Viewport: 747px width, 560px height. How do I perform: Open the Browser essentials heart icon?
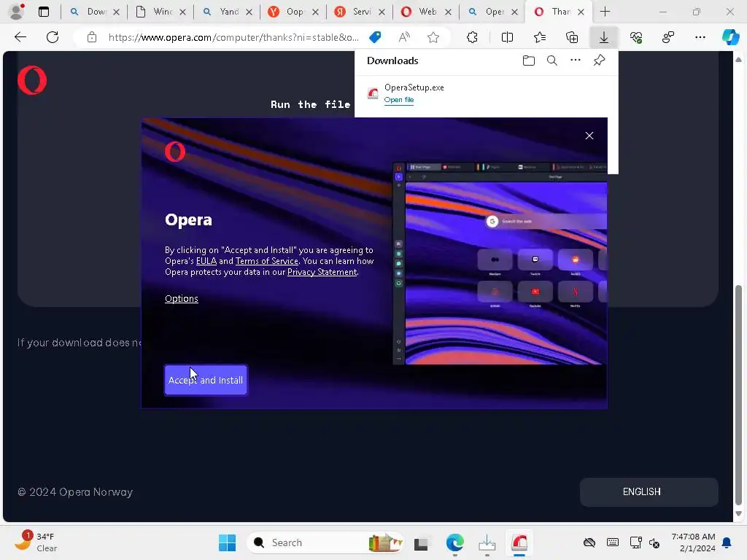tap(636, 37)
